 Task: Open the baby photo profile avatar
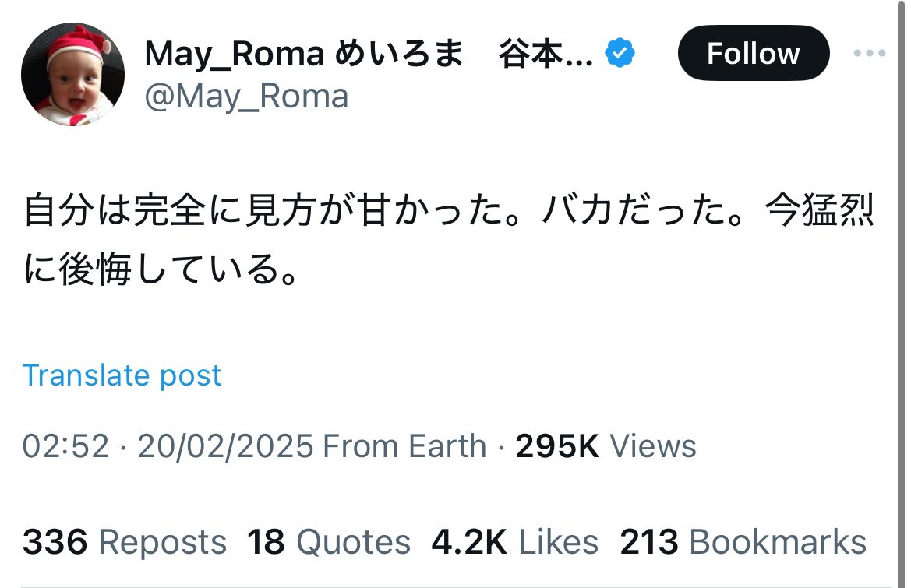tap(72, 74)
